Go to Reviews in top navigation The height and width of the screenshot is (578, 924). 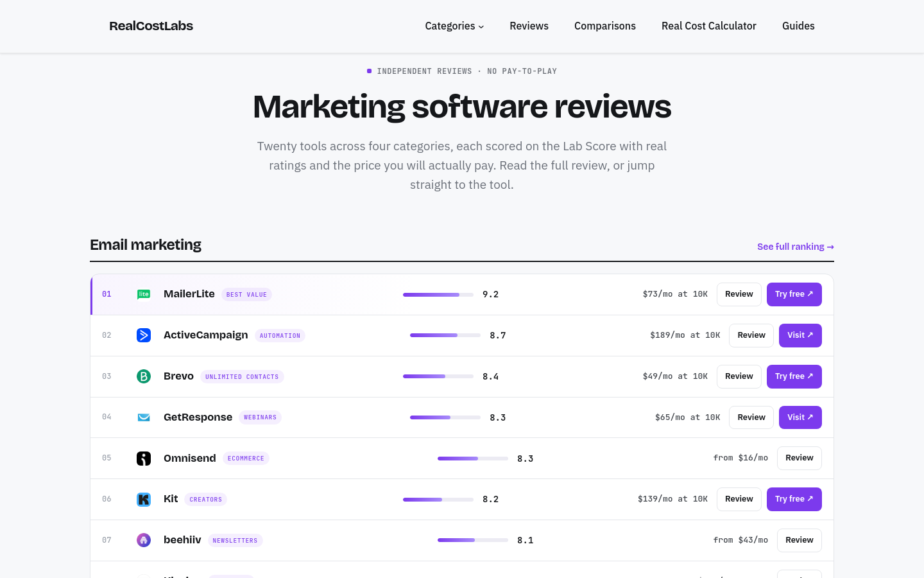[529, 26]
